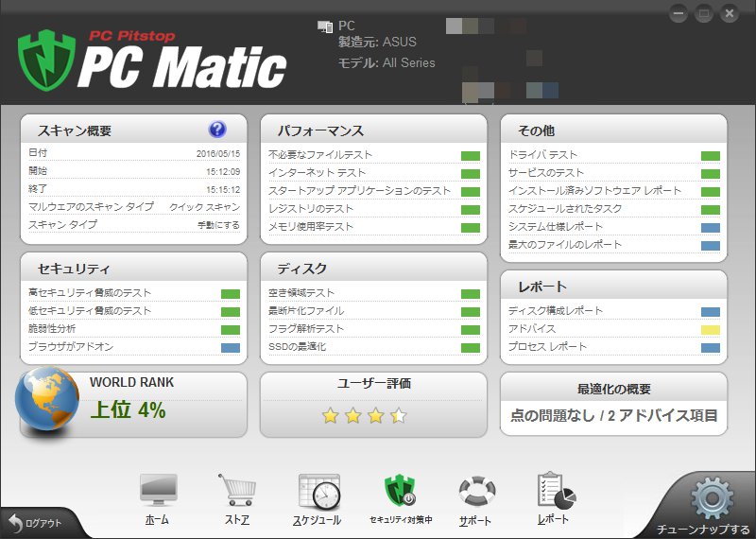Open the フラグ解析テスト row
Image resolution: width=756 pixels, height=539 pixels.
coord(373,329)
